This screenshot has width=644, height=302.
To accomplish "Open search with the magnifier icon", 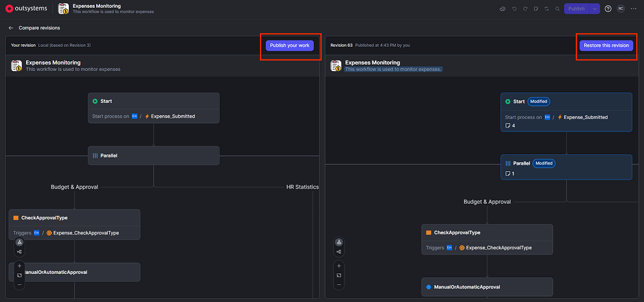I will coord(558,8).
